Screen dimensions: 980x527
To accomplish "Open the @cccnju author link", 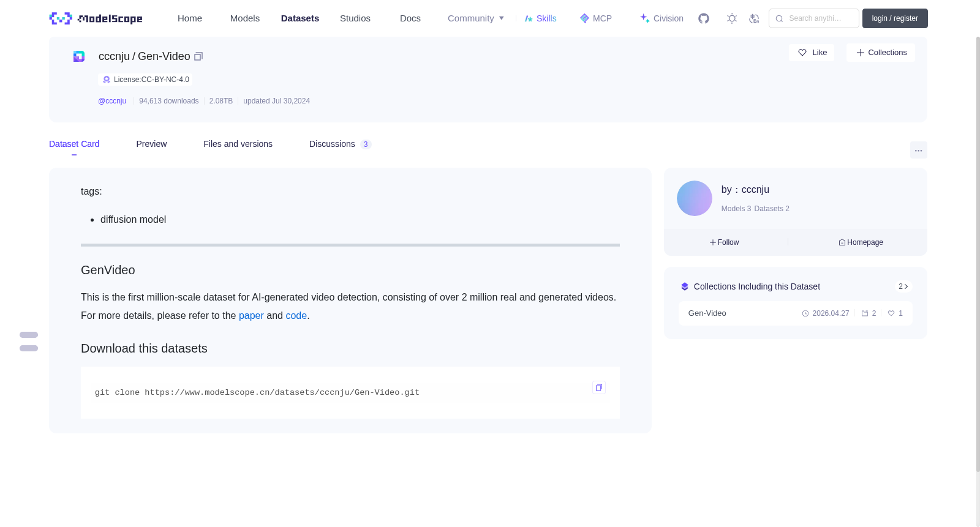I will [x=112, y=101].
